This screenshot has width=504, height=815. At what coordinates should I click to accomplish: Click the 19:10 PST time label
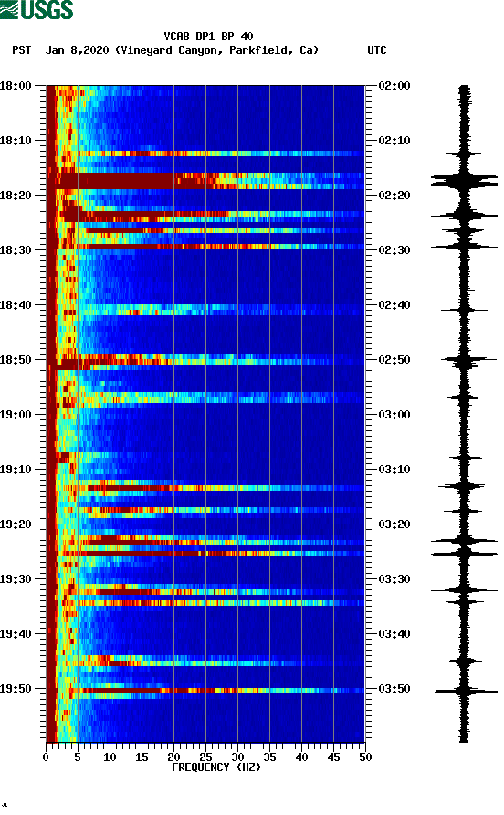click(16, 470)
